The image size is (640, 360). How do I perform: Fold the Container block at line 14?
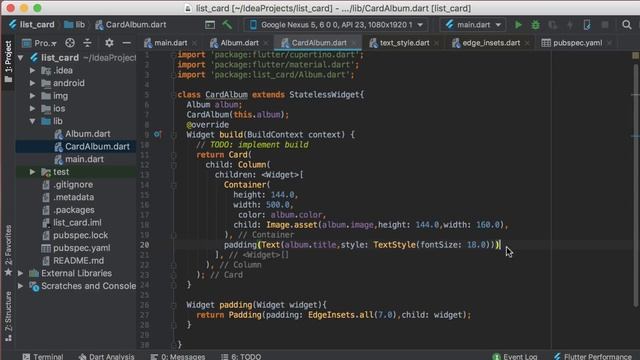pyautogui.click(x=173, y=185)
